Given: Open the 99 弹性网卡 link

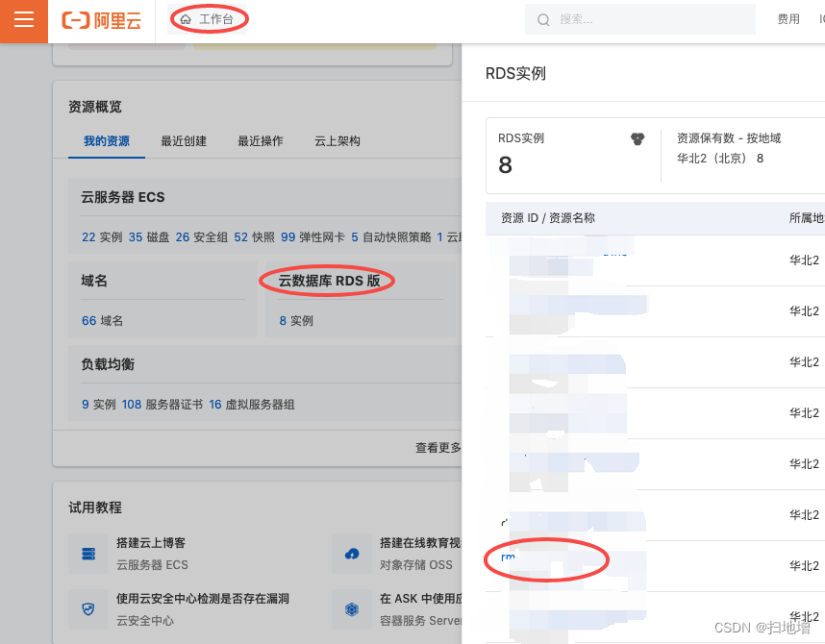Looking at the screenshot, I should click(x=312, y=237).
